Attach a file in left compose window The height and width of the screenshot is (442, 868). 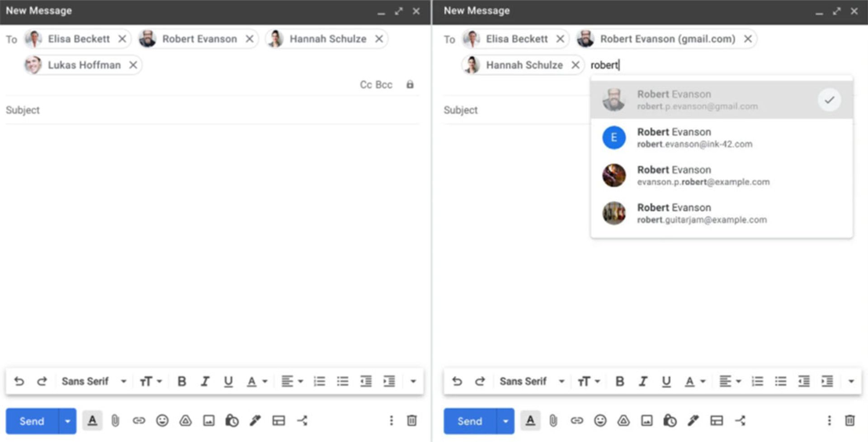(115, 421)
